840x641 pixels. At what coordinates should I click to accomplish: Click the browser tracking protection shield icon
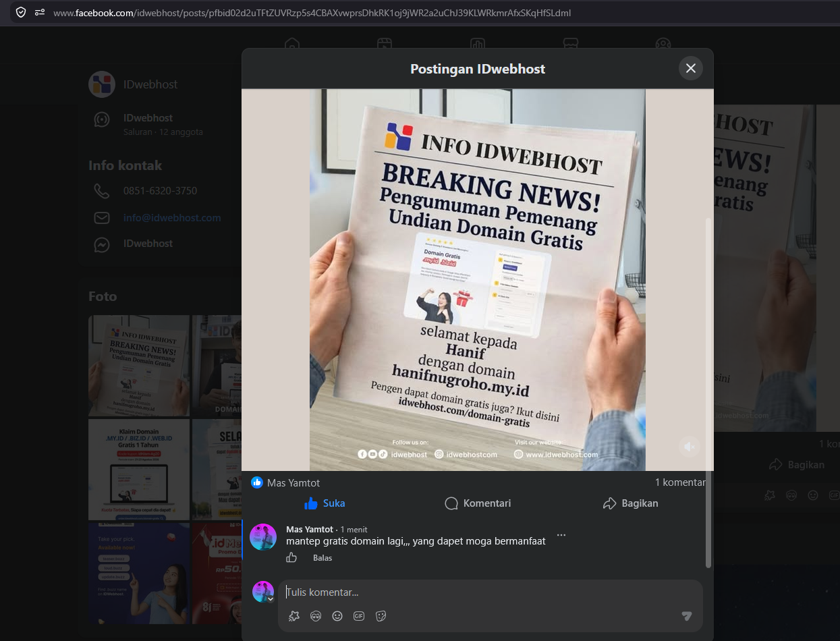[x=21, y=12]
